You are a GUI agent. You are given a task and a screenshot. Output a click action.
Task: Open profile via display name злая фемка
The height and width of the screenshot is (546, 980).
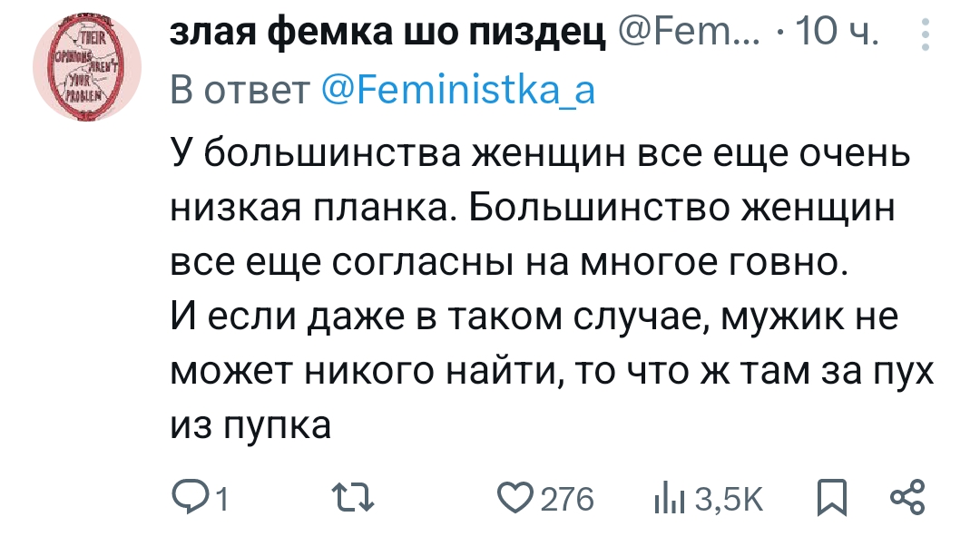tap(387, 32)
